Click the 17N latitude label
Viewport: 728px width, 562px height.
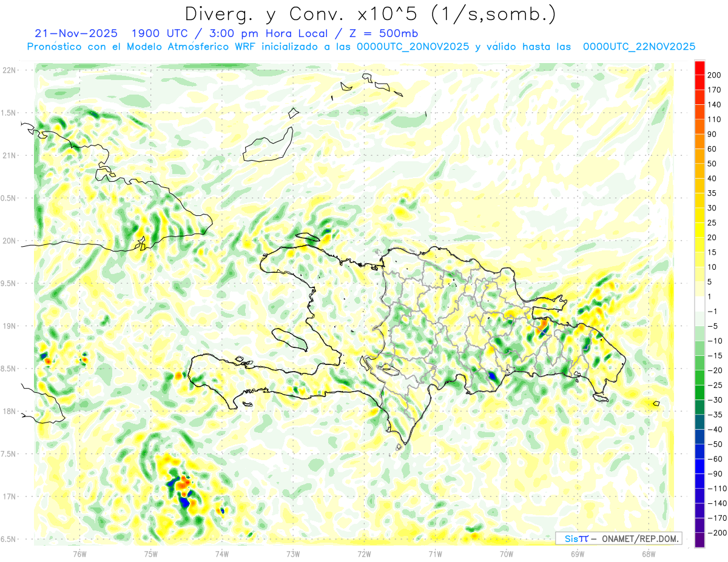(9, 497)
